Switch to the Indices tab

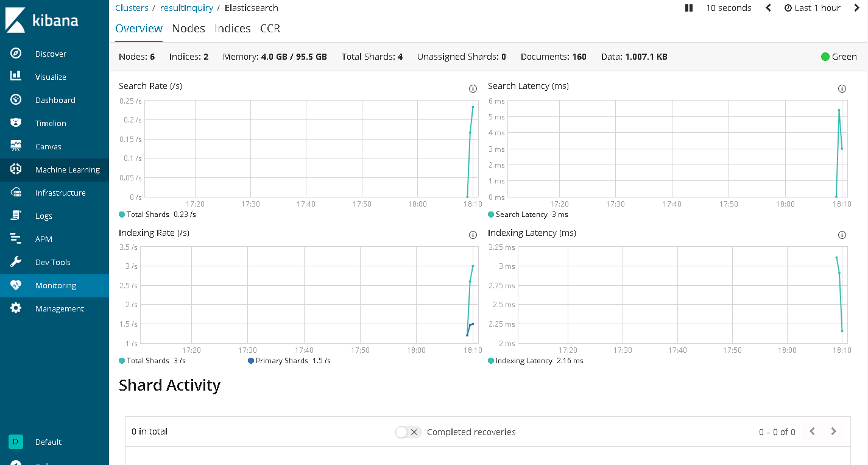(232, 28)
